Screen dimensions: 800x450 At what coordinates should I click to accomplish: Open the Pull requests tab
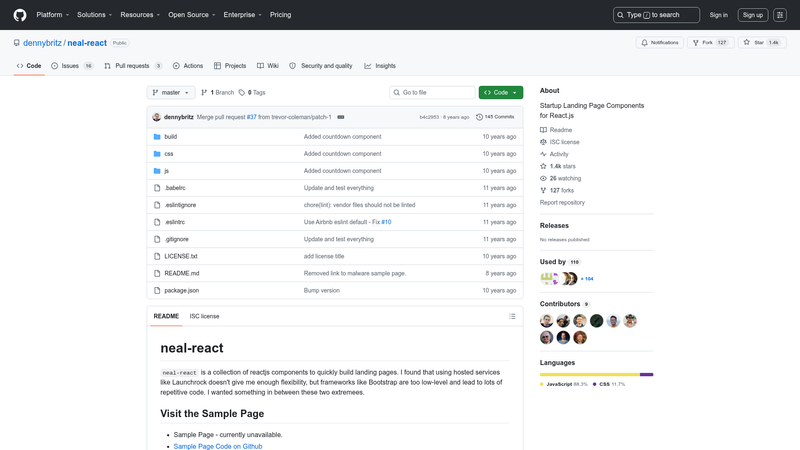click(x=133, y=66)
